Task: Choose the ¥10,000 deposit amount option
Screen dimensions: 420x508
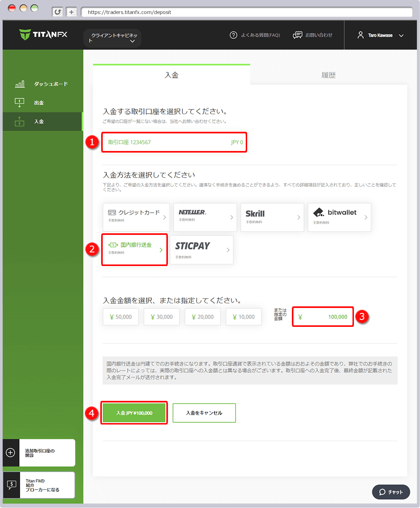Action: pos(243,316)
